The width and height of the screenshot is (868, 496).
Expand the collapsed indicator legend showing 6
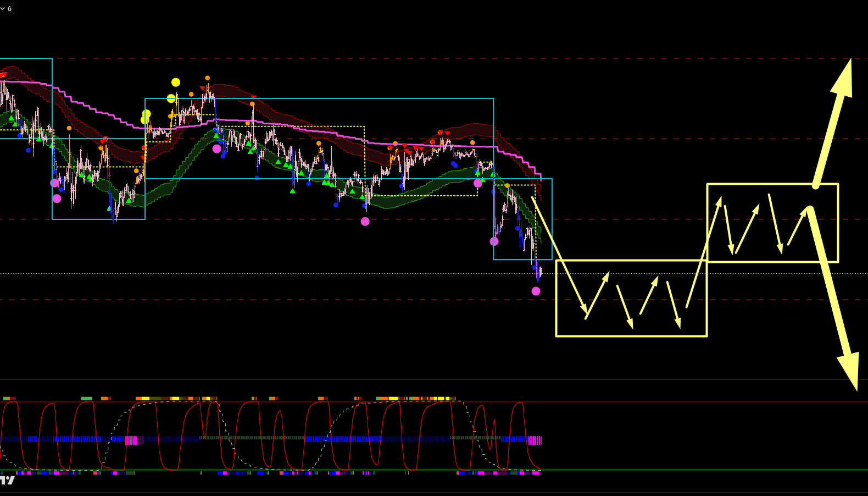pyautogui.click(x=6, y=9)
